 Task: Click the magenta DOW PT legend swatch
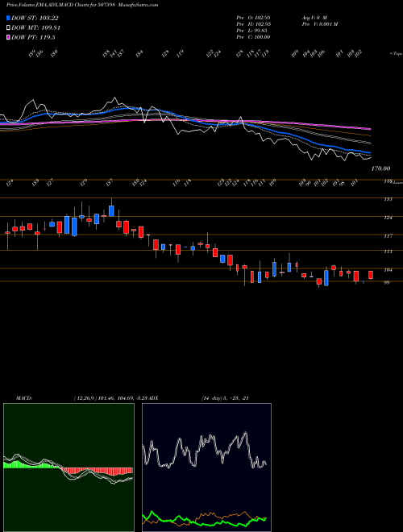point(8,37)
